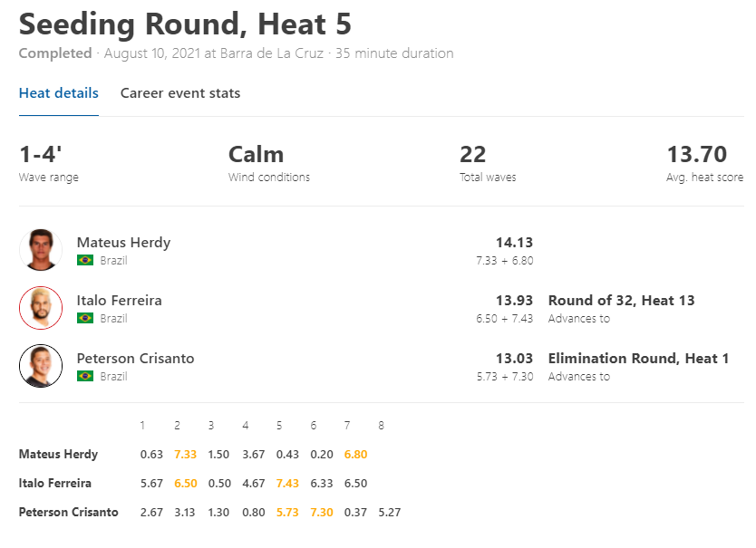Click Brazil flag icon under Mateus Herdy

(x=85, y=260)
